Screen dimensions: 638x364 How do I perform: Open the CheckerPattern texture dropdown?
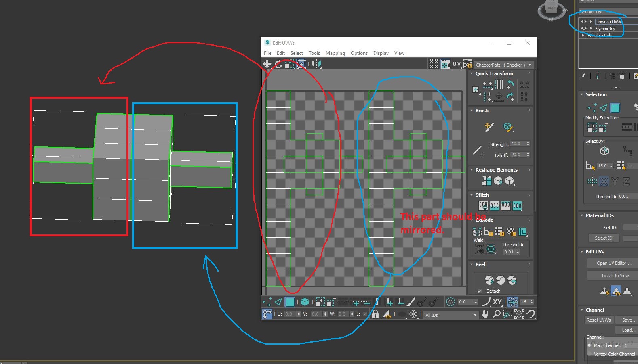pos(504,65)
